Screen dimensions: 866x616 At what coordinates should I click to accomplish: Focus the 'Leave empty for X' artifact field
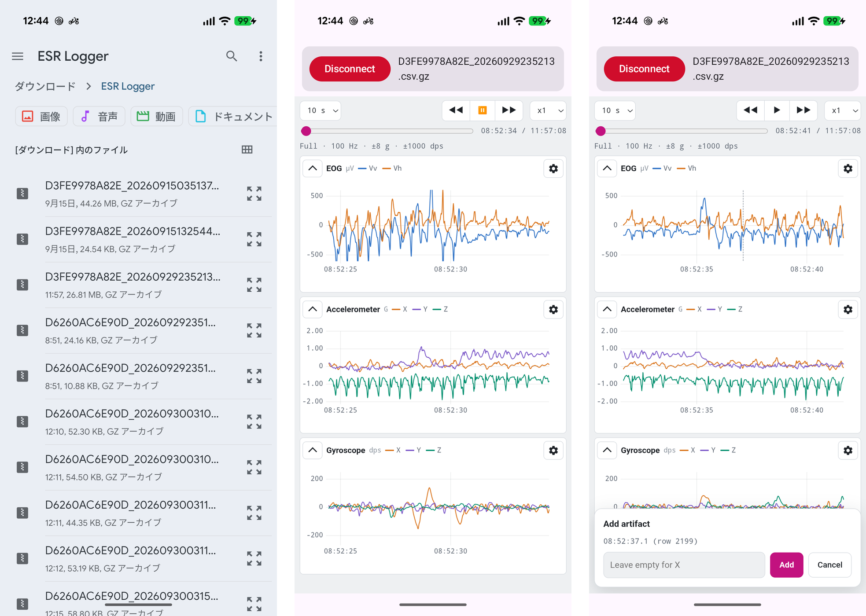pyautogui.click(x=684, y=565)
